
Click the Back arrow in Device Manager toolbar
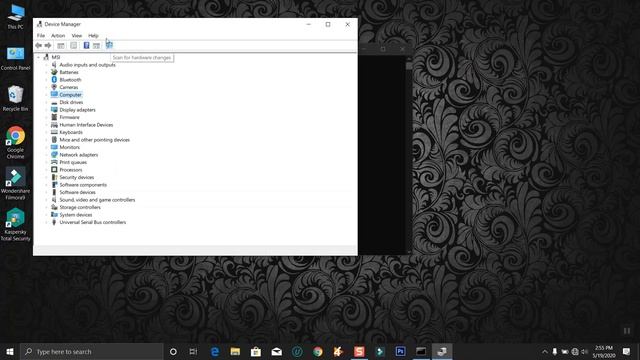pos(39,45)
